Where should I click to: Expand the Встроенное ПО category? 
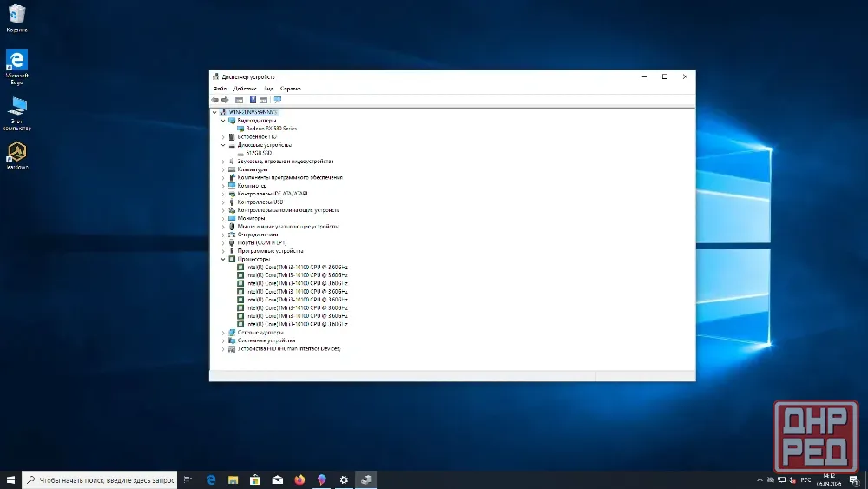(223, 136)
